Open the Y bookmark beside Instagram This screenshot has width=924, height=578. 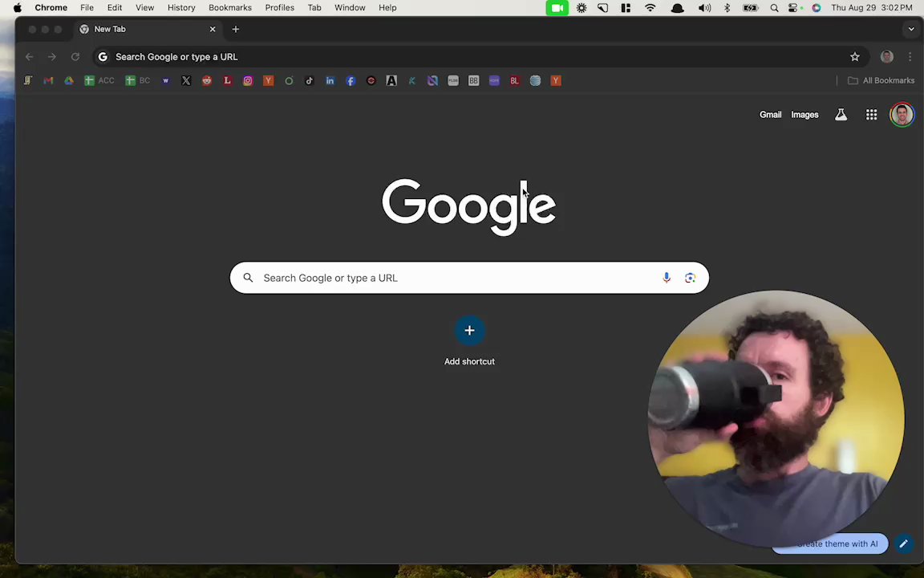point(269,81)
